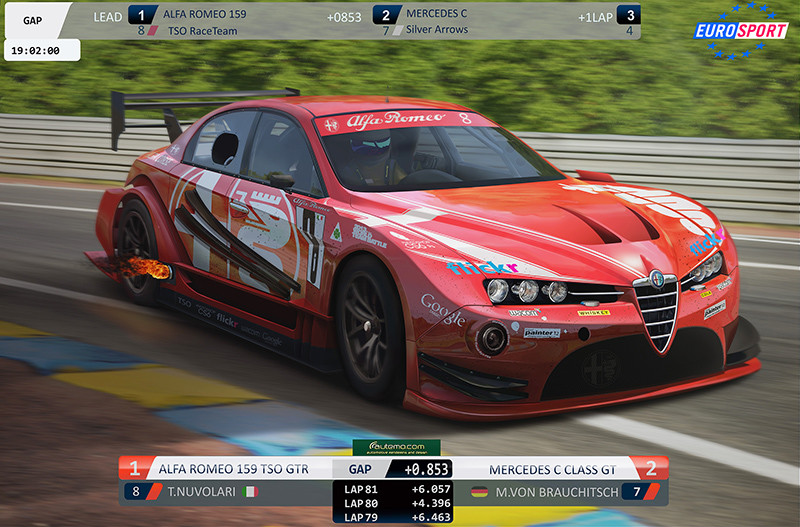Click the LAP 80 row label
This screenshot has height=527, width=800.
361,504
